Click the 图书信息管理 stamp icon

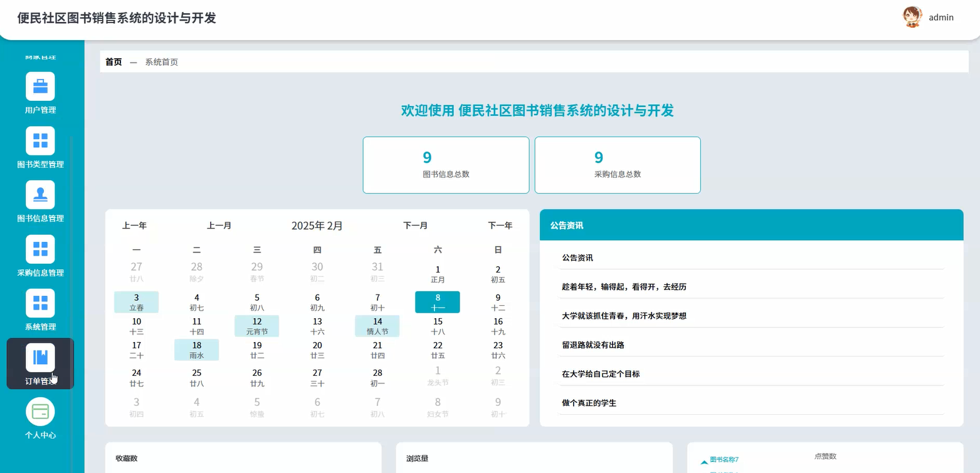(x=40, y=195)
